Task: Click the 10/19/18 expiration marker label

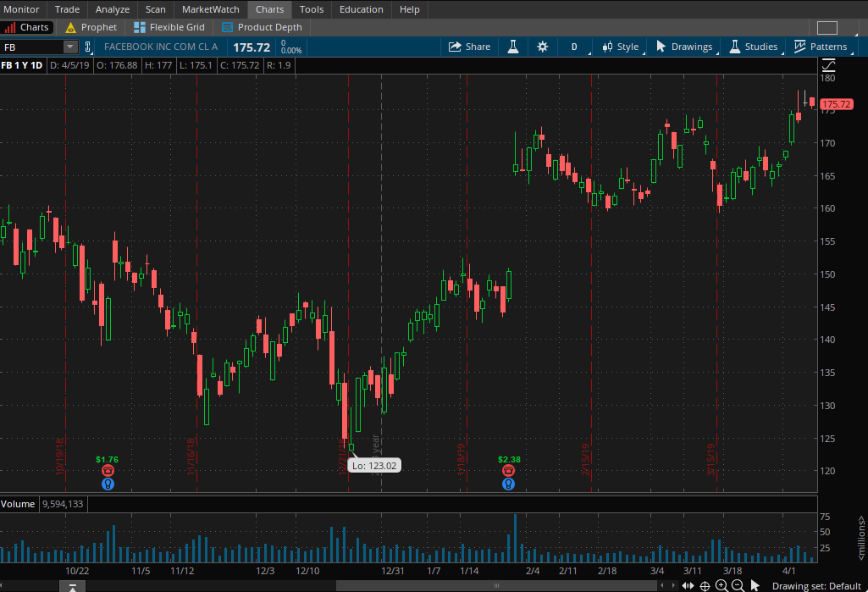Action: pyautogui.click(x=60, y=456)
